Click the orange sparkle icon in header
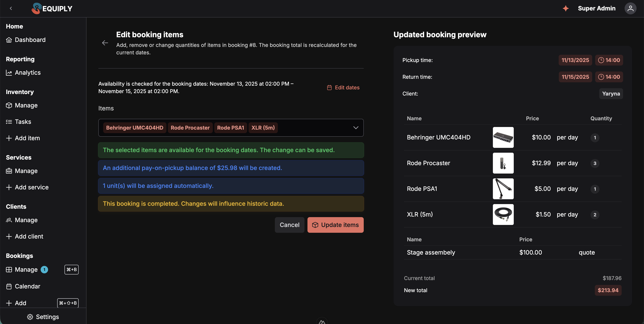This screenshot has width=644, height=324. pyautogui.click(x=566, y=8)
